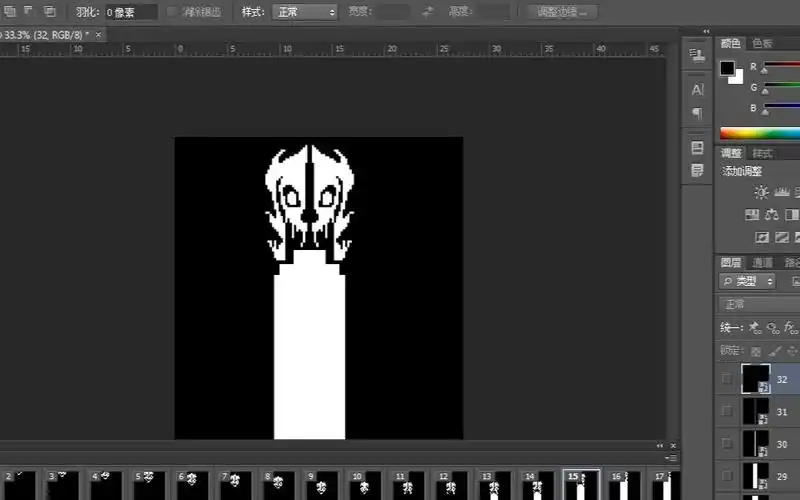800x500 pixels.
Task: Toggle visibility of layer 32
Action: pos(727,379)
